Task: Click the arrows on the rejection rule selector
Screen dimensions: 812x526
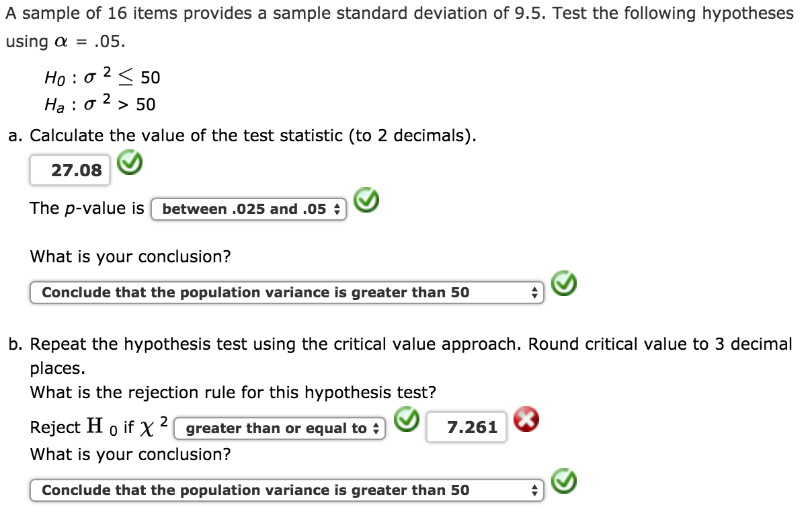Action: point(374,428)
